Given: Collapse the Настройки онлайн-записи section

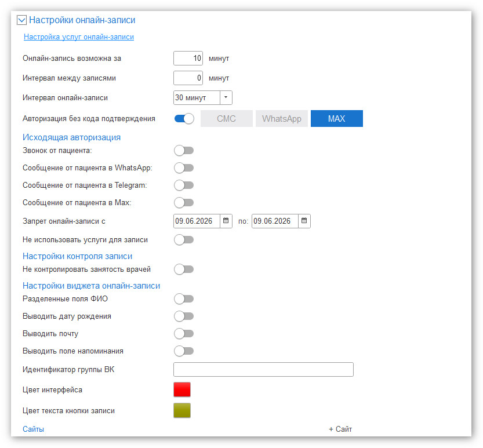Looking at the screenshot, I should (21, 20).
